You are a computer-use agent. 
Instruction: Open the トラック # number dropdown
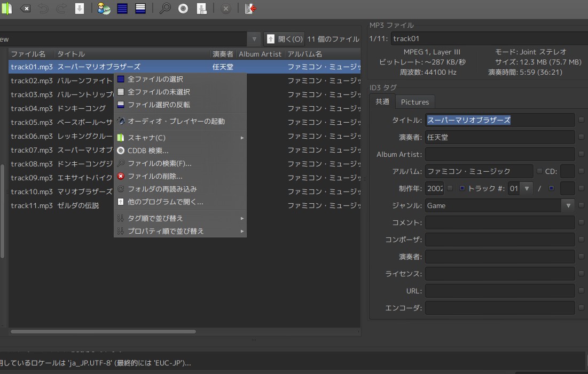527,188
